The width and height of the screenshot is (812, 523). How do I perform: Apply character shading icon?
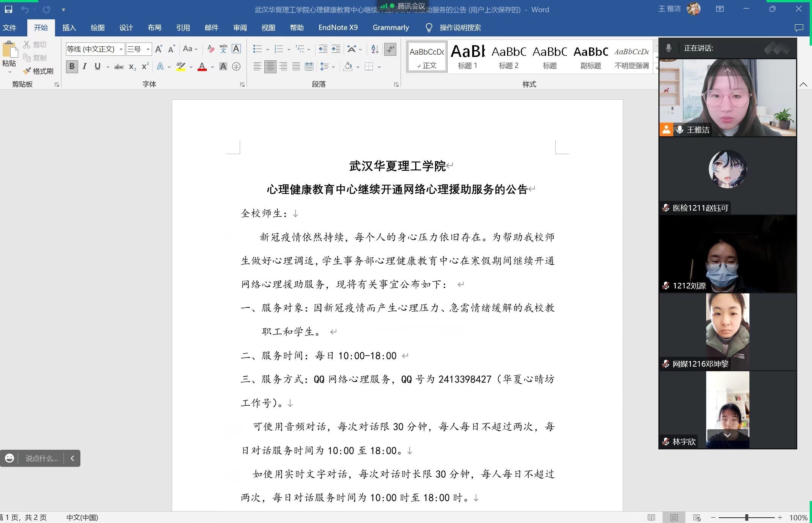coord(223,67)
